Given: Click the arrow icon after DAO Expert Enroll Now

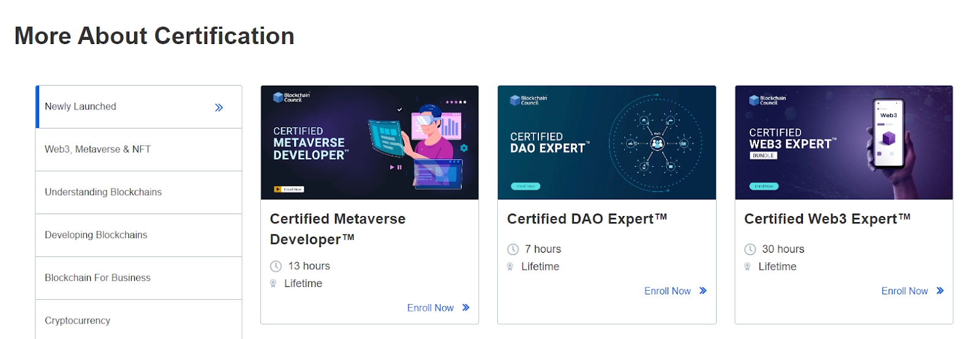Looking at the screenshot, I should coord(703,291).
